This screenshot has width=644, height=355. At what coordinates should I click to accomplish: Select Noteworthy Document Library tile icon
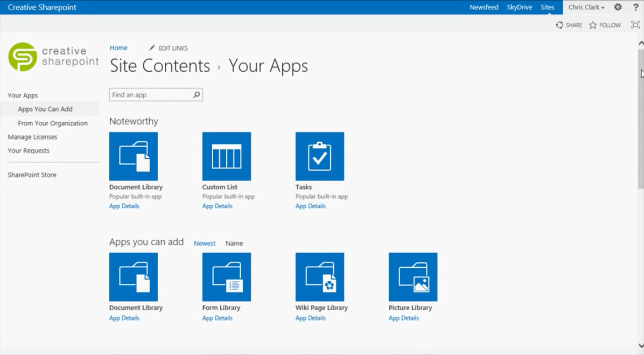tap(134, 156)
